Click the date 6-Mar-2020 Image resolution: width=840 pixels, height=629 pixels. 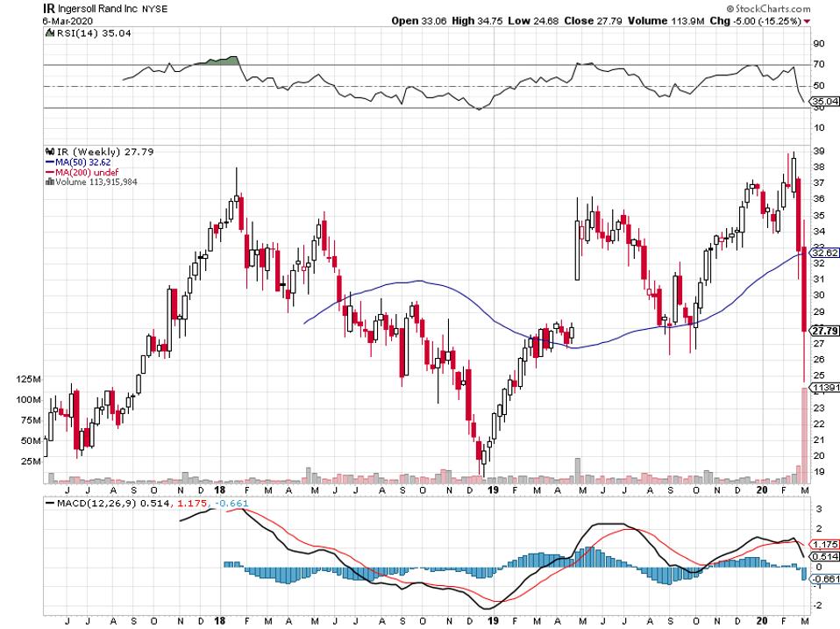click(68, 21)
